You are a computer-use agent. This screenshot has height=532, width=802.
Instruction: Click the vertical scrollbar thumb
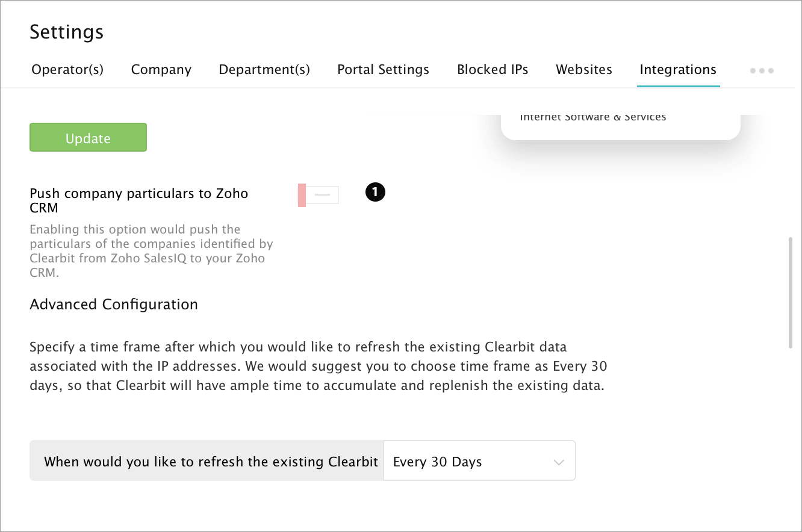click(791, 292)
